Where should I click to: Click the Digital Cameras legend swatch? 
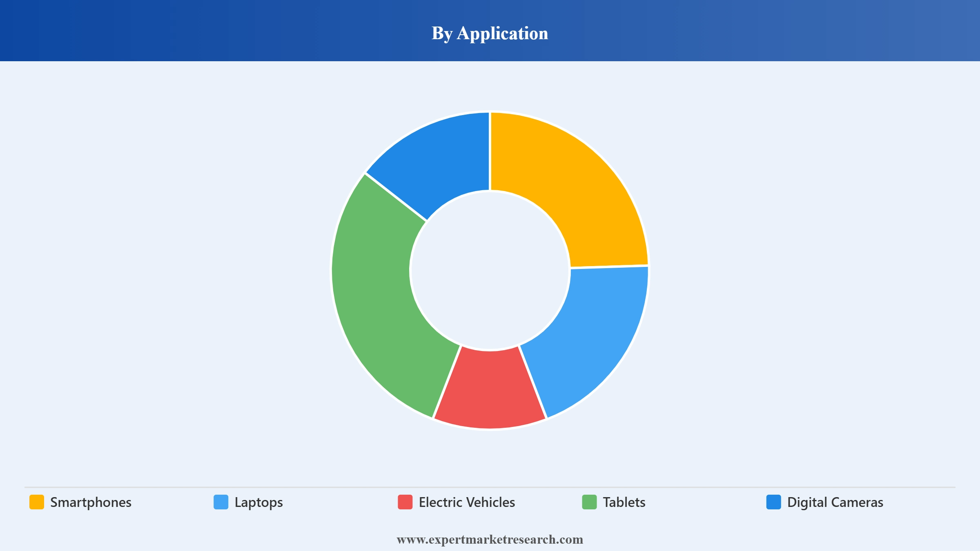click(773, 502)
